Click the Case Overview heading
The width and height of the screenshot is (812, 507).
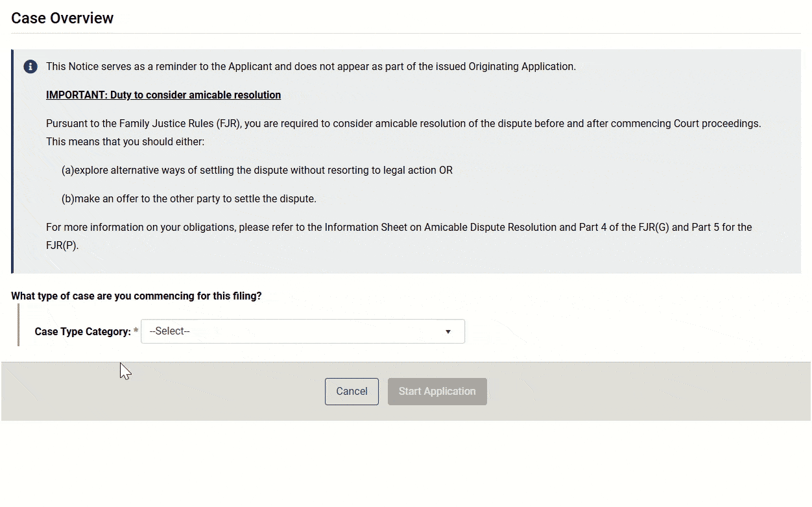(x=62, y=18)
